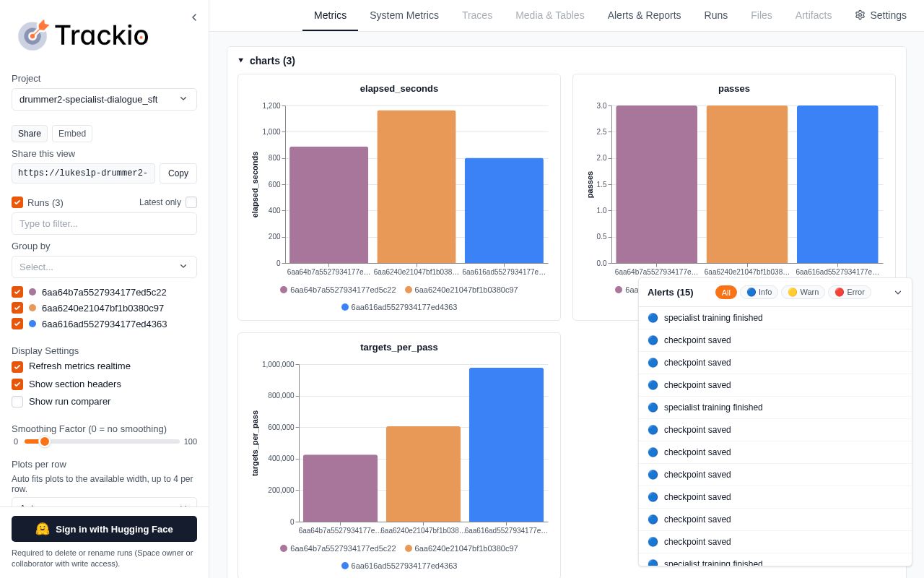Image resolution: width=924 pixels, height=578 pixels.
Task: Click the blue run color dot in sidebar
Action: point(32,324)
